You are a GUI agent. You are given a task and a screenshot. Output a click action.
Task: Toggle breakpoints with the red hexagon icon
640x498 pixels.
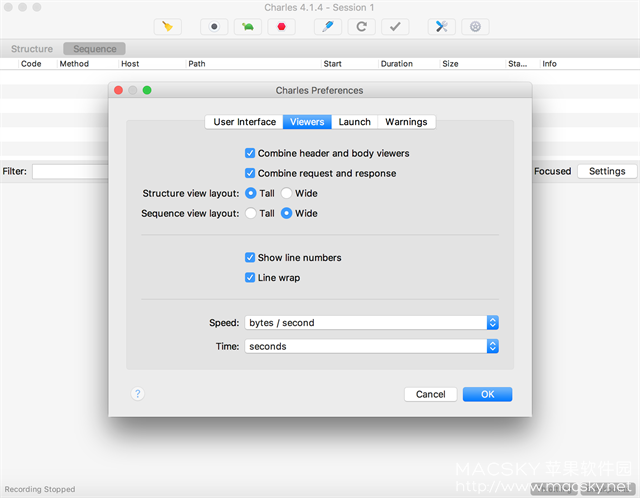point(281,27)
